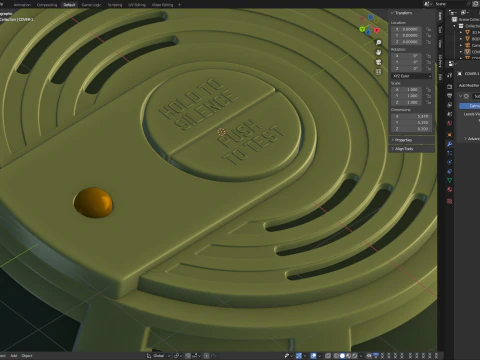Open the Scene properties tab icon

point(449,114)
